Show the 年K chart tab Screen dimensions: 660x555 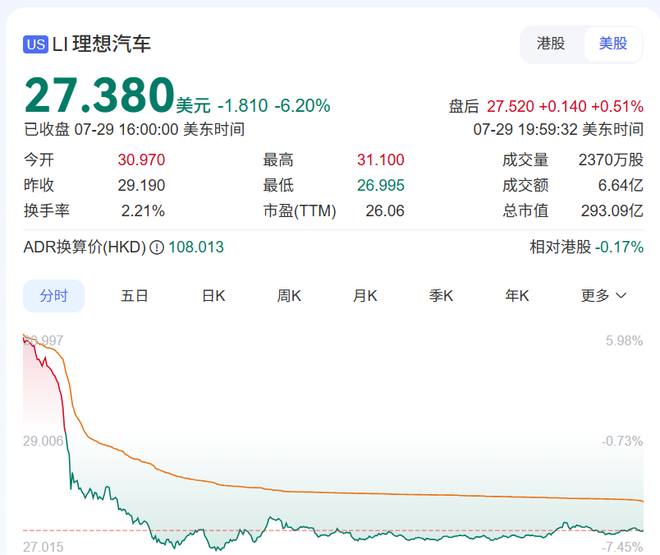pos(517,296)
